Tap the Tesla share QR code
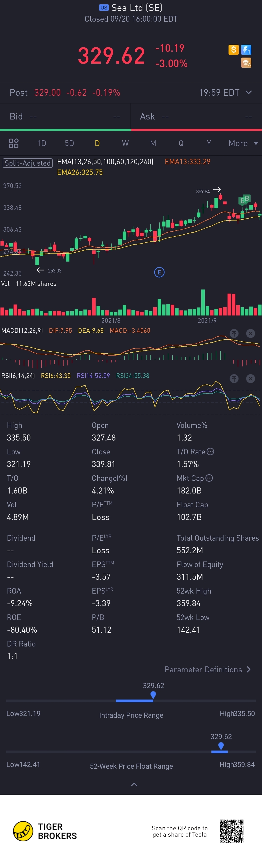The image size is (262, 868). 232,831
